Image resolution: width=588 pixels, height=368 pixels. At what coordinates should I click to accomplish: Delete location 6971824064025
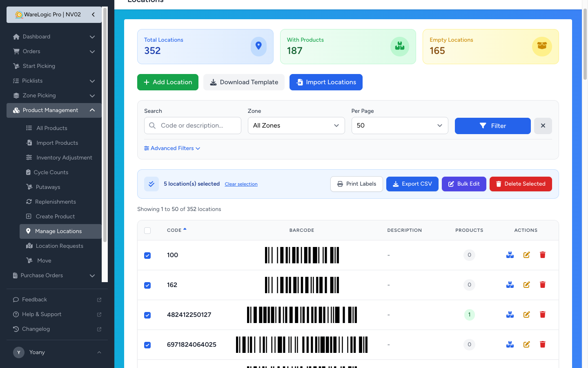point(543,345)
